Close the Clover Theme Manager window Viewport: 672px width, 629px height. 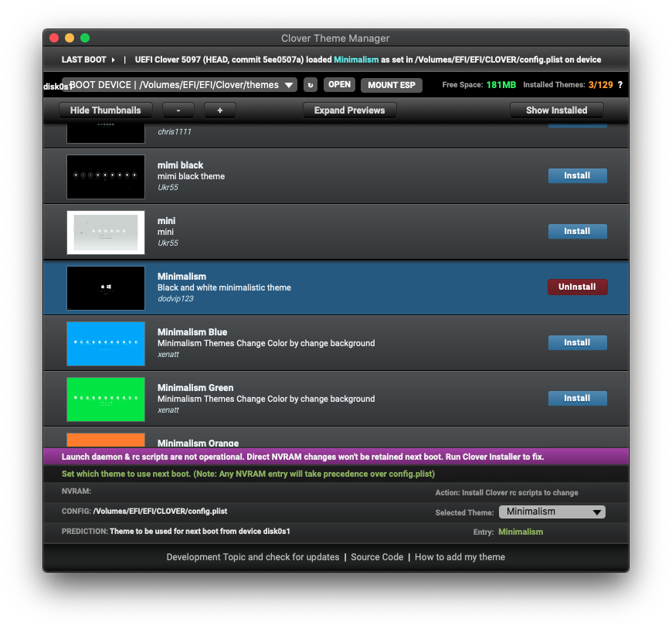54,38
